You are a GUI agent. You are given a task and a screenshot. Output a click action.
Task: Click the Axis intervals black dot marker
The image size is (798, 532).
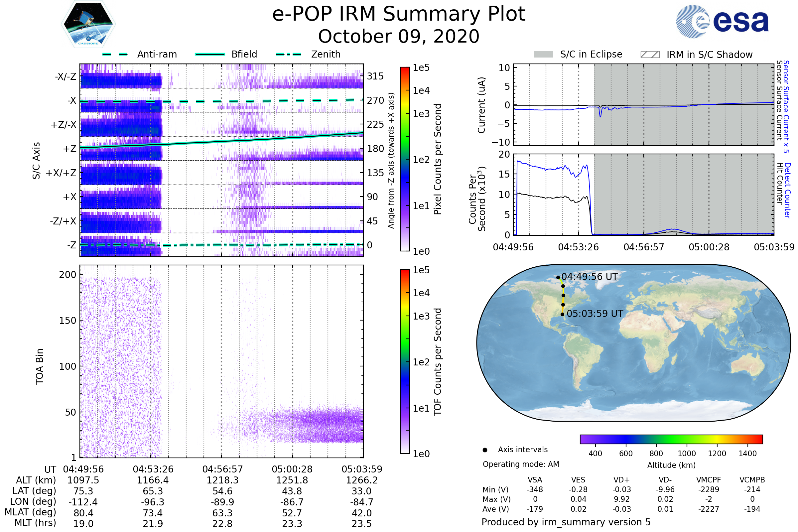[x=485, y=450]
